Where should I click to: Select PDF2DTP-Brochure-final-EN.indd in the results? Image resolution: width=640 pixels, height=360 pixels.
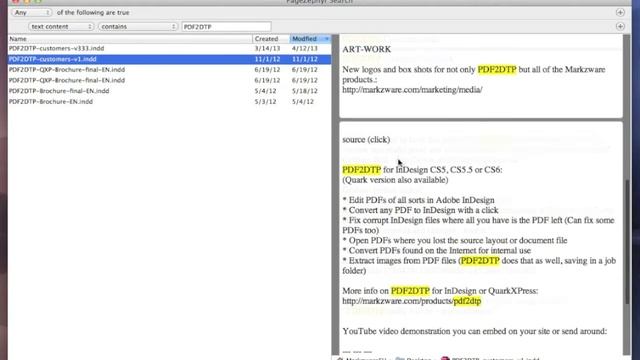59,91
